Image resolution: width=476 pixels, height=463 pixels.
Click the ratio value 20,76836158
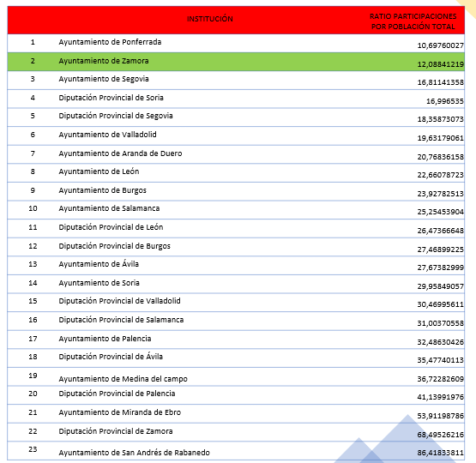click(x=441, y=157)
